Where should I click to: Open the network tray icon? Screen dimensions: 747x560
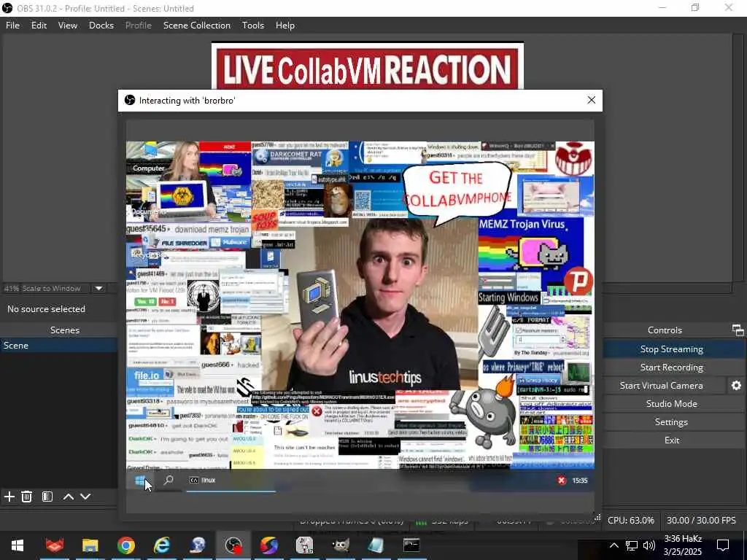631,545
